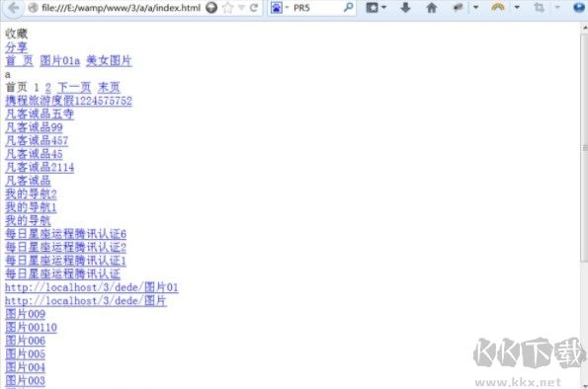Expand the dropdown next to the rainbow icon

517,8
